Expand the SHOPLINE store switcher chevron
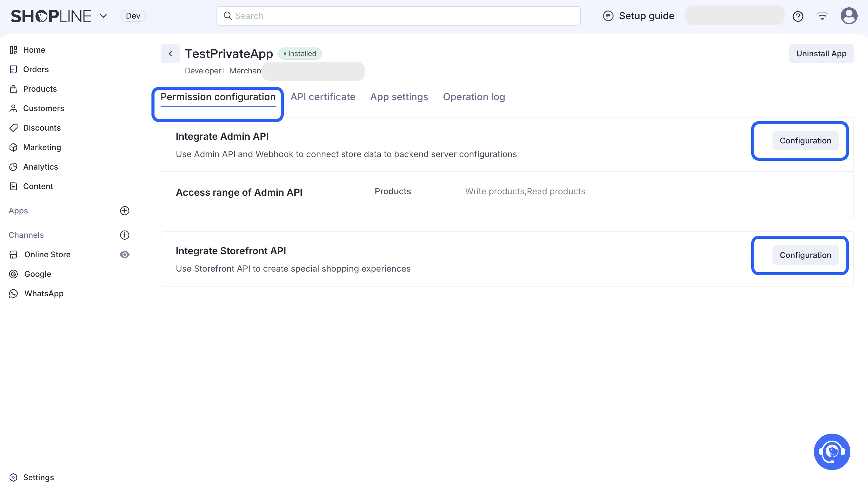Screen dimensions: 868x489 pos(103,16)
